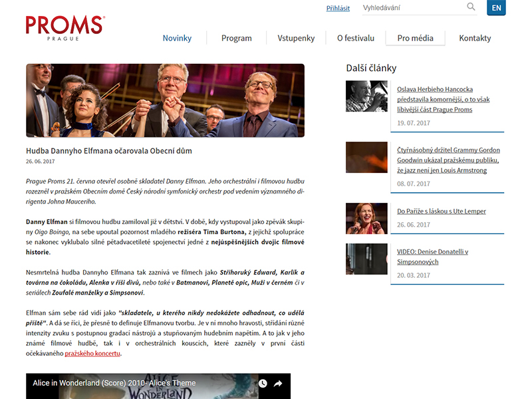Click the search magnifier icon
The image size is (532, 399).
471,7
